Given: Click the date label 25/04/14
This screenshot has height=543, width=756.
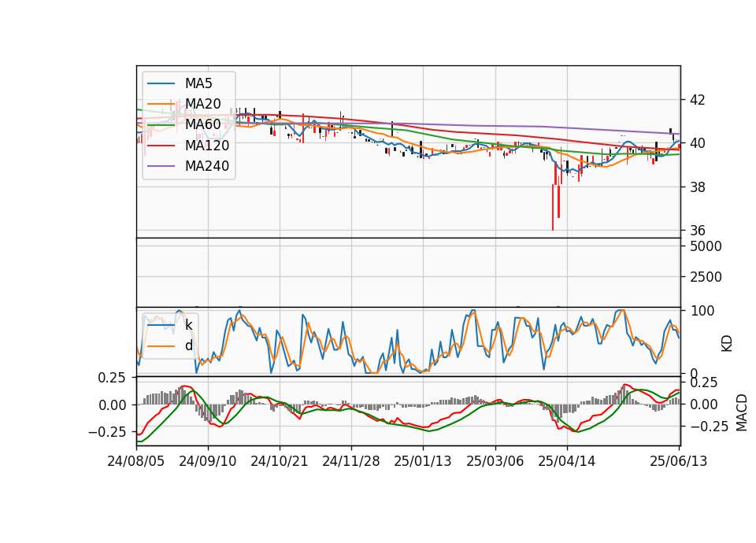Looking at the screenshot, I should click(x=566, y=461).
